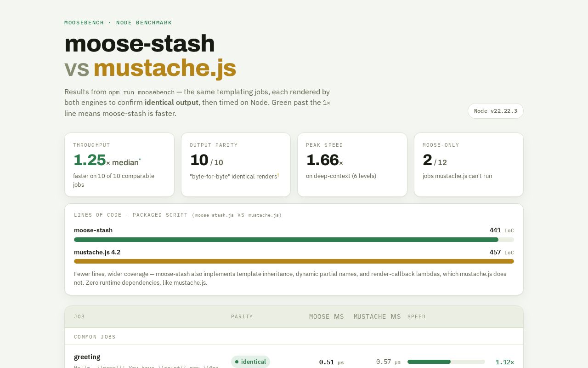The width and height of the screenshot is (588, 368).
Task: Click the JOB column header
Action: point(79,316)
